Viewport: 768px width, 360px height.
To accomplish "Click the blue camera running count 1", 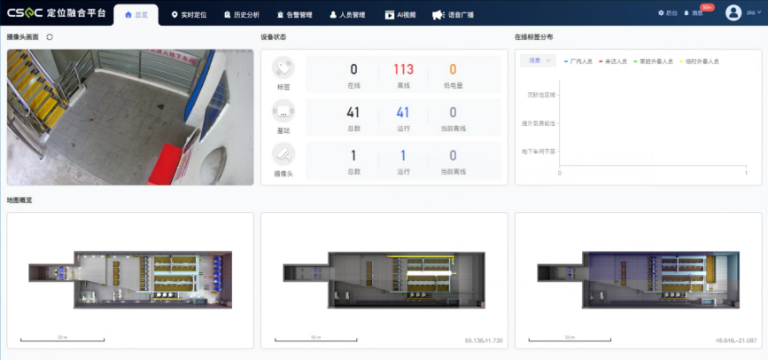I will point(403,156).
